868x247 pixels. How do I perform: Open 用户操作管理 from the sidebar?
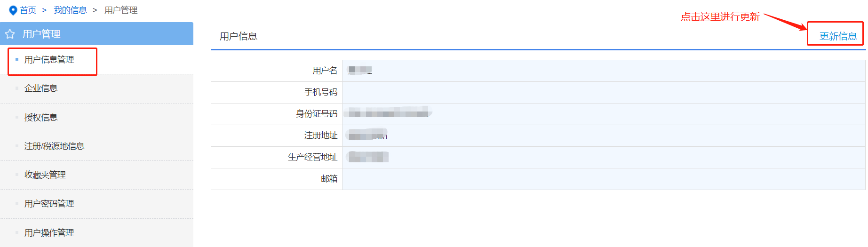click(x=49, y=233)
